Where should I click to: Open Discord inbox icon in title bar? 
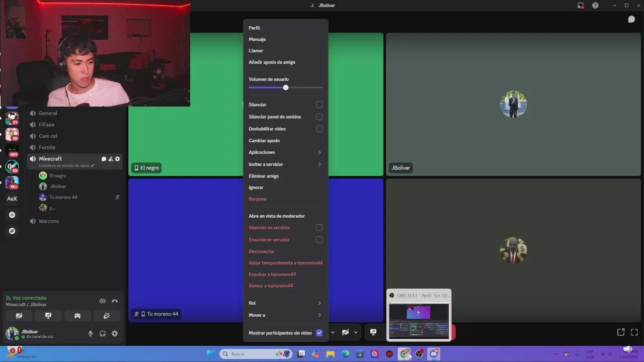581,6
